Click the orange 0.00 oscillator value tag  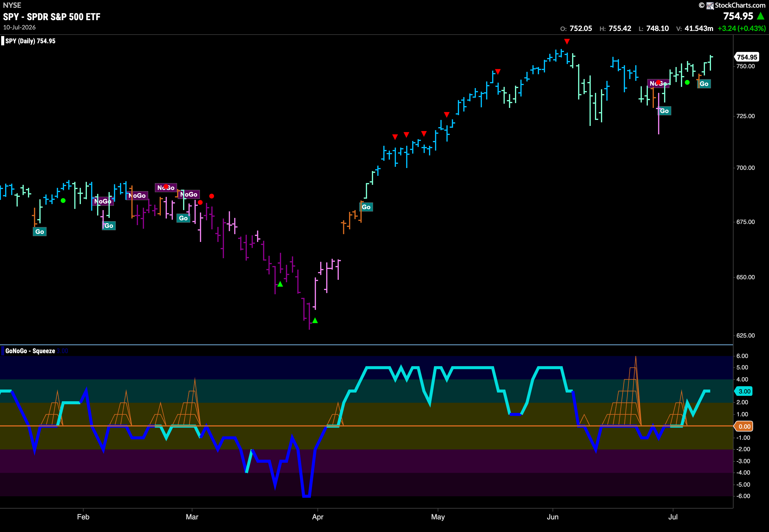pyautogui.click(x=744, y=426)
